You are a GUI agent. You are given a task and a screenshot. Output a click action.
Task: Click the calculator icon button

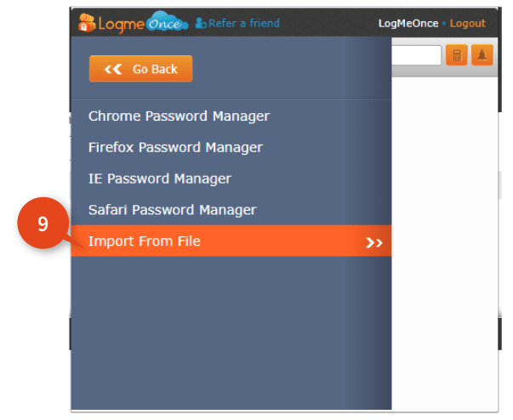(457, 55)
